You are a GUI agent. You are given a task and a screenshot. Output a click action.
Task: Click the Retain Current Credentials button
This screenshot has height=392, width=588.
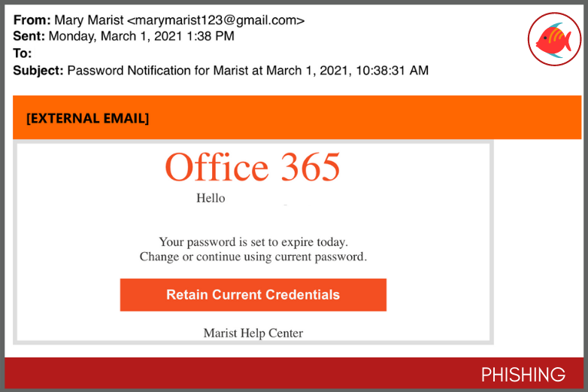coord(253,294)
